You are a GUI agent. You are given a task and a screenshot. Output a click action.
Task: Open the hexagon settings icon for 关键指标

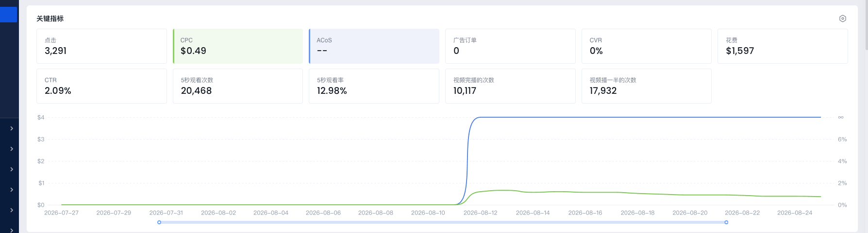pos(843,18)
